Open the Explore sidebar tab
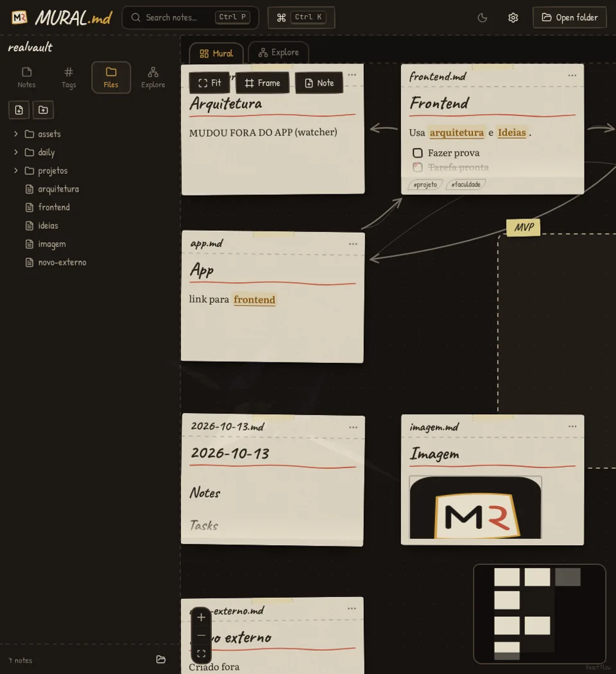This screenshot has height=674, width=616. (153, 78)
